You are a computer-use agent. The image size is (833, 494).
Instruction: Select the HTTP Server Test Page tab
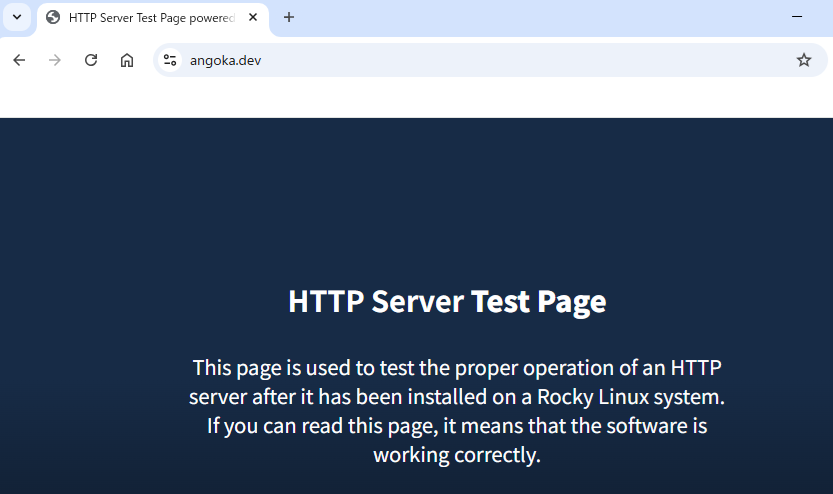point(150,17)
